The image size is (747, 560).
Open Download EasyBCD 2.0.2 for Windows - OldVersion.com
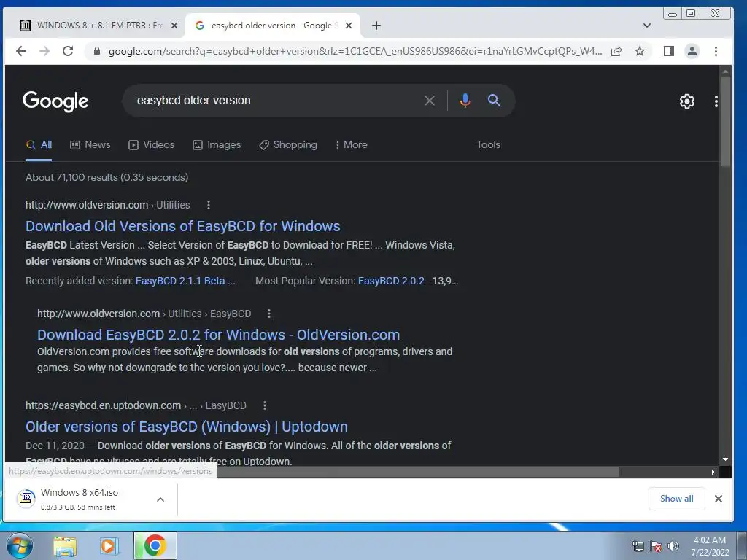tap(219, 335)
